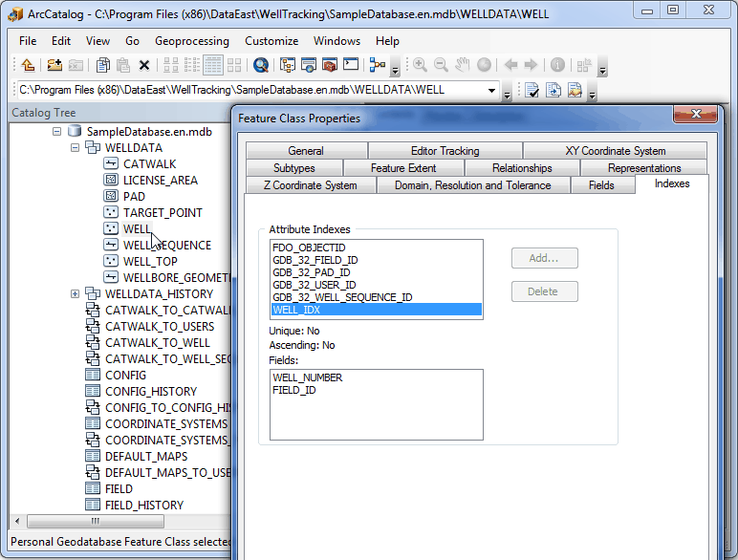Open the Python window icon
738x560 pixels.
coord(351,64)
